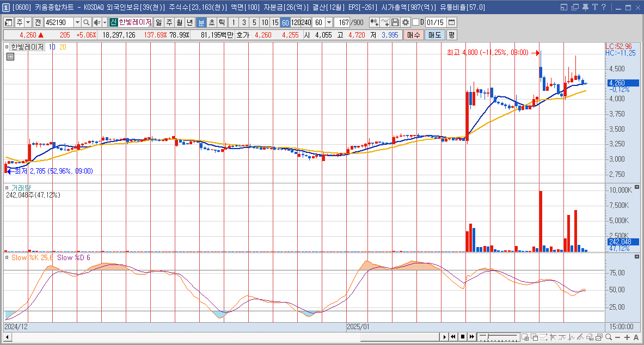
Task: Choose the 120 minute interval button
Action: click(x=296, y=22)
